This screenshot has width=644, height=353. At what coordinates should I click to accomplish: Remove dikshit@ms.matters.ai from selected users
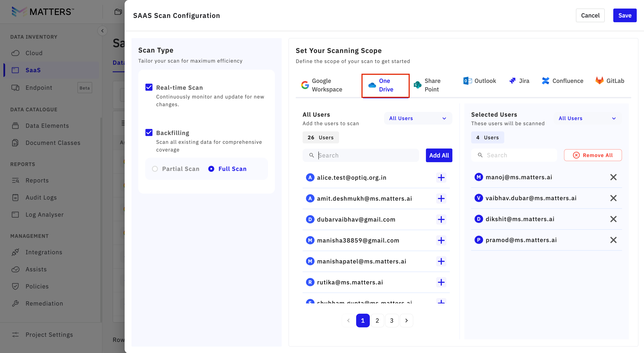[x=613, y=219]
